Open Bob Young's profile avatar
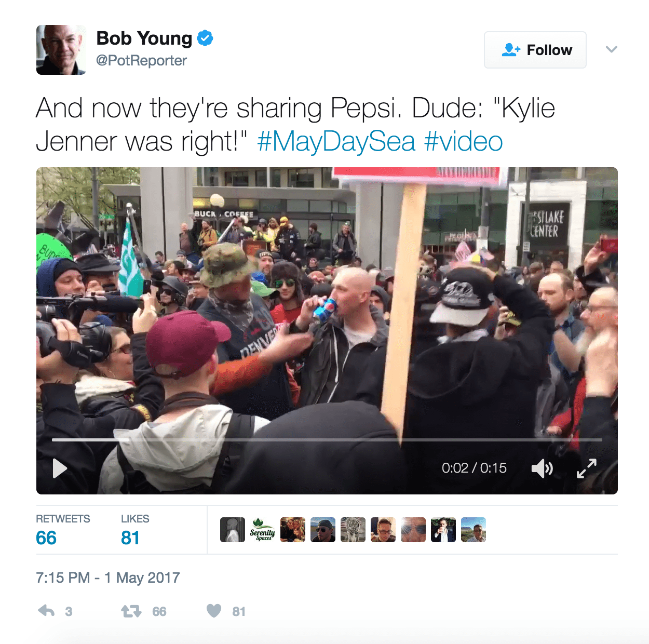Screen dimensions: 649x644 61,50
